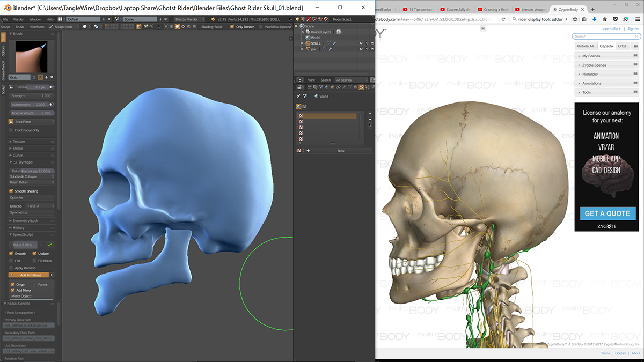Click the Grab brush preview thumbnail
Viewport: 644px width, 362px height.
(32, 57)
